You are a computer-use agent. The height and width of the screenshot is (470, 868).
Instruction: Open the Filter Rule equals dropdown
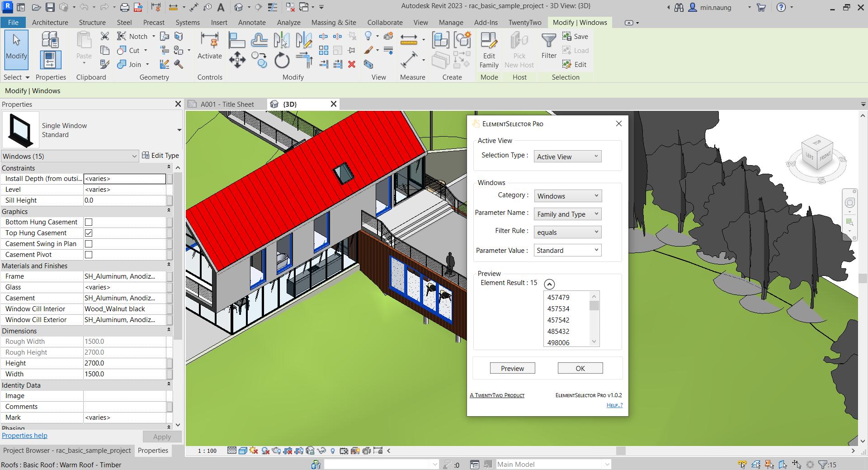[x=567, y=233]
